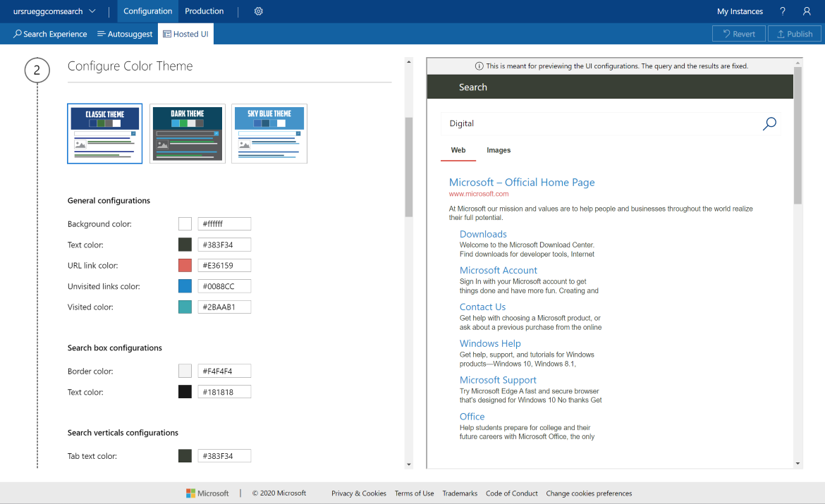Click the Revert button
The image size is (825, 504).
point(739,34)
